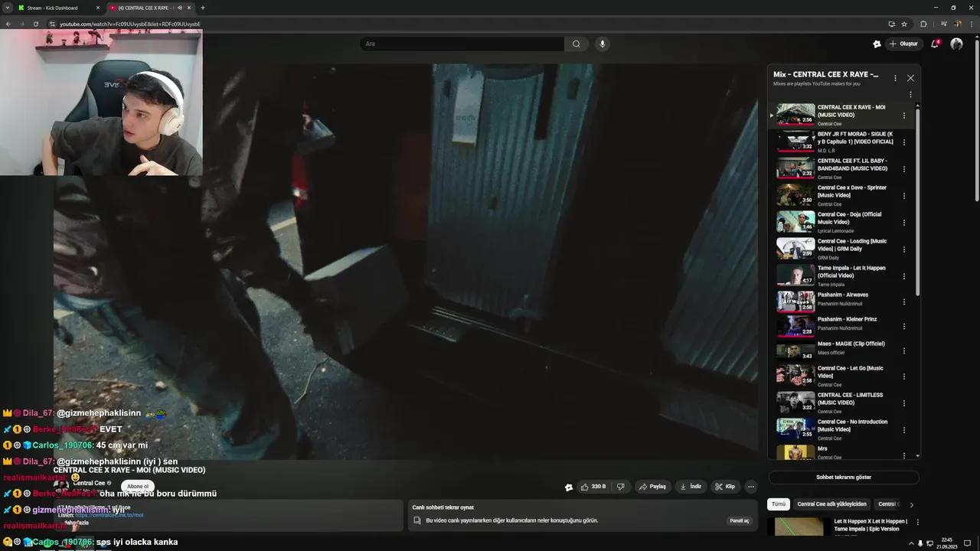The width and height of the screenshot is (980, 551).
Task: Open options menu for Let Go item
Action: tap(903, 377)
